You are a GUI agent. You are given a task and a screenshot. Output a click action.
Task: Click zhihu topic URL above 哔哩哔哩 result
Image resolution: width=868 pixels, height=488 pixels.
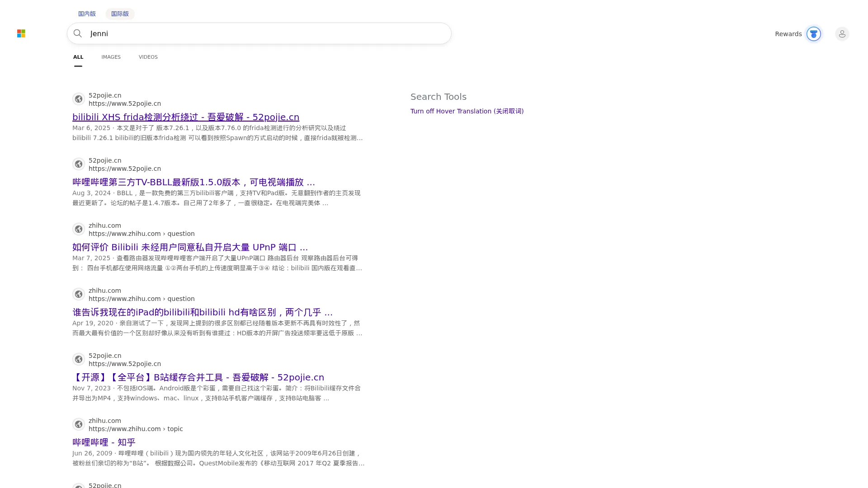[x=136, y=429]
